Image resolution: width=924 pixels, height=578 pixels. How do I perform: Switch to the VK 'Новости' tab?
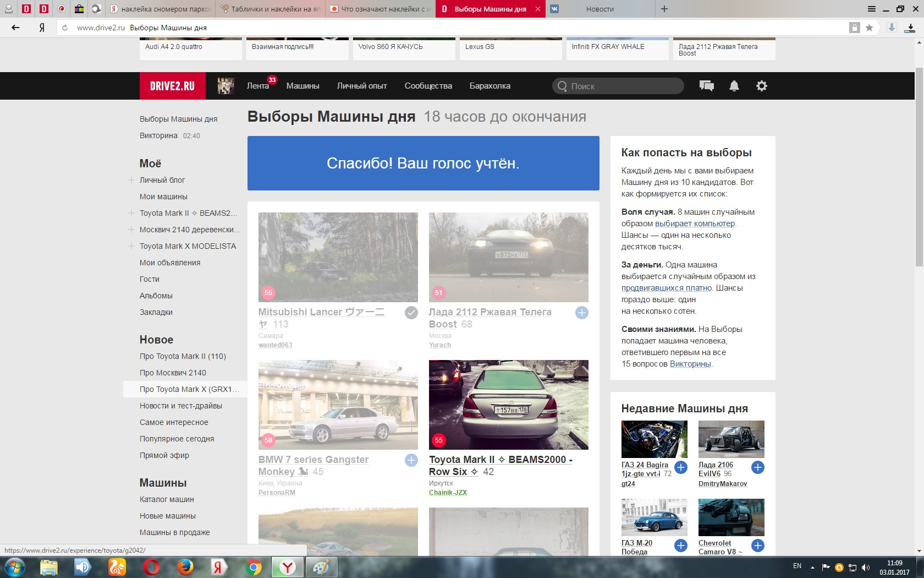pyautogui.click(x=600, y=9)
